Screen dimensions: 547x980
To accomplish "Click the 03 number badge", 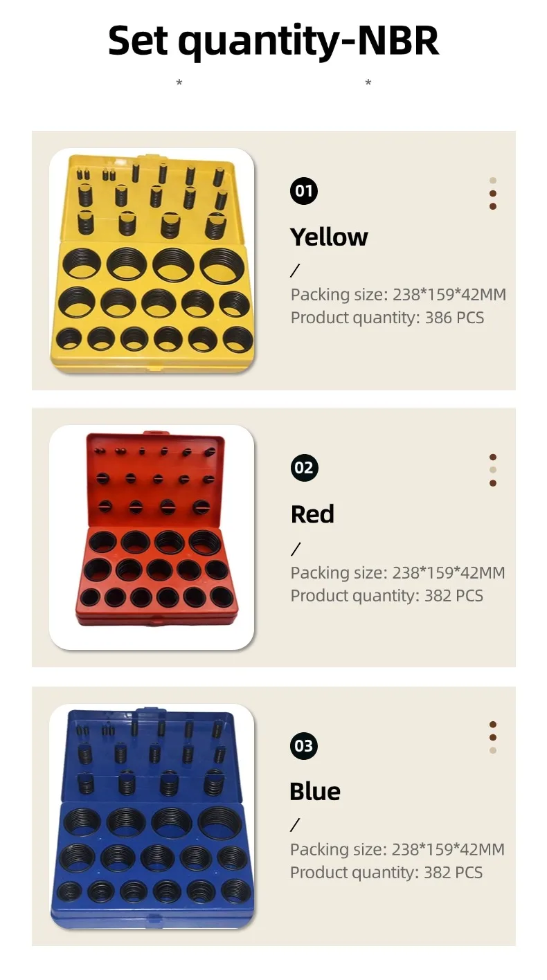I will (x=303, y=746).
